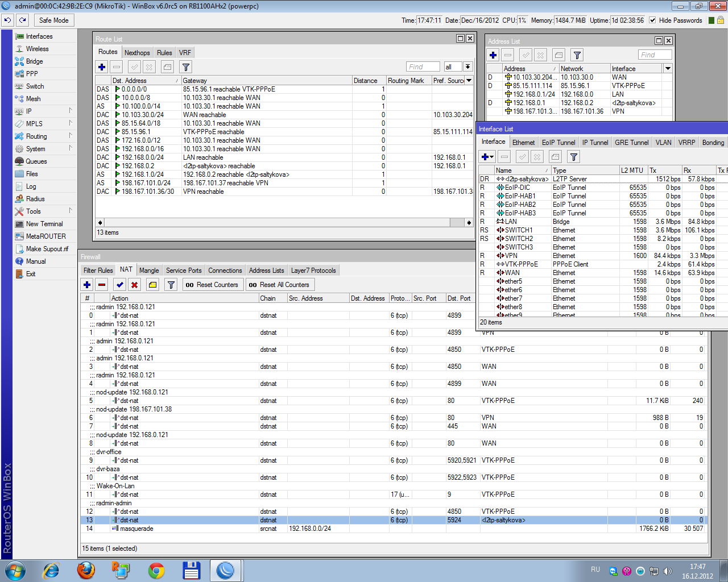Add a new address in Address List
This screenshot has width=728, height=582.
coord(493,55)
